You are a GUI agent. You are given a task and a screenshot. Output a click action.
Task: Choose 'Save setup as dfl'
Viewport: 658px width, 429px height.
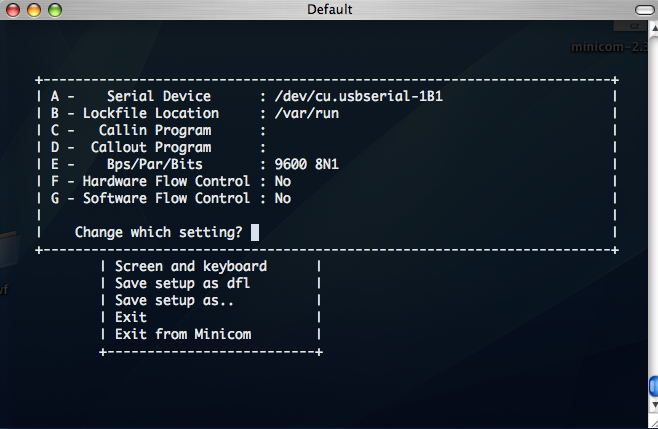pyautogui.click(x=183, y=283)
